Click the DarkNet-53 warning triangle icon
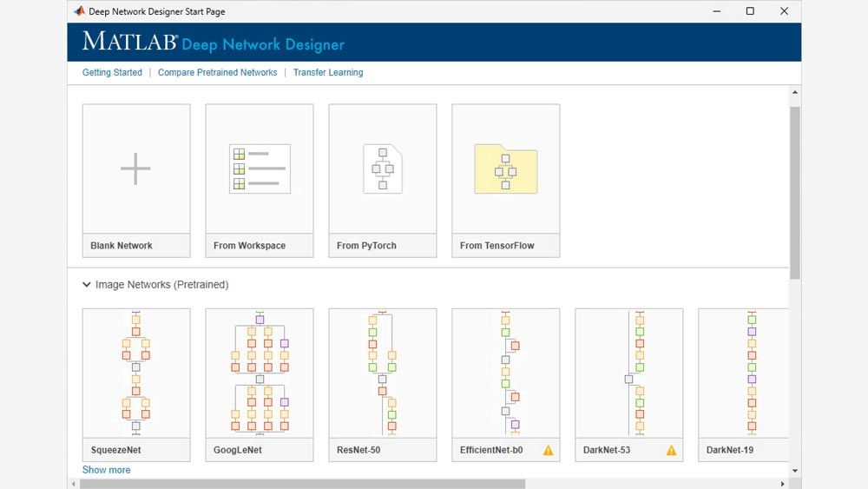 coord(671,450)
